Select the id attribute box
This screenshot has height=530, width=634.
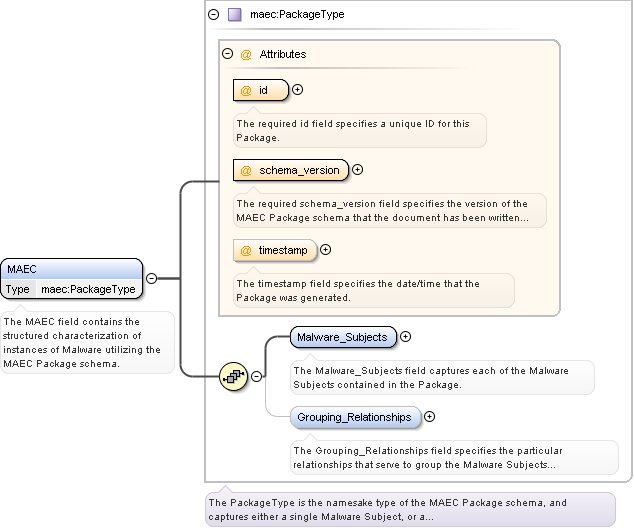coord(260,91)
